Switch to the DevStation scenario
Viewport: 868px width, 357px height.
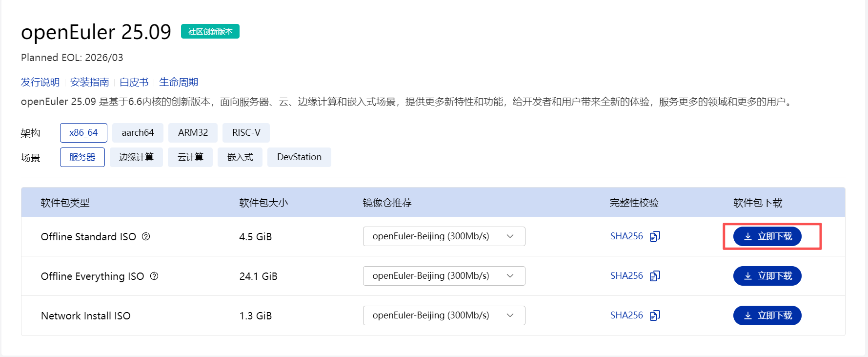point(299,157)
